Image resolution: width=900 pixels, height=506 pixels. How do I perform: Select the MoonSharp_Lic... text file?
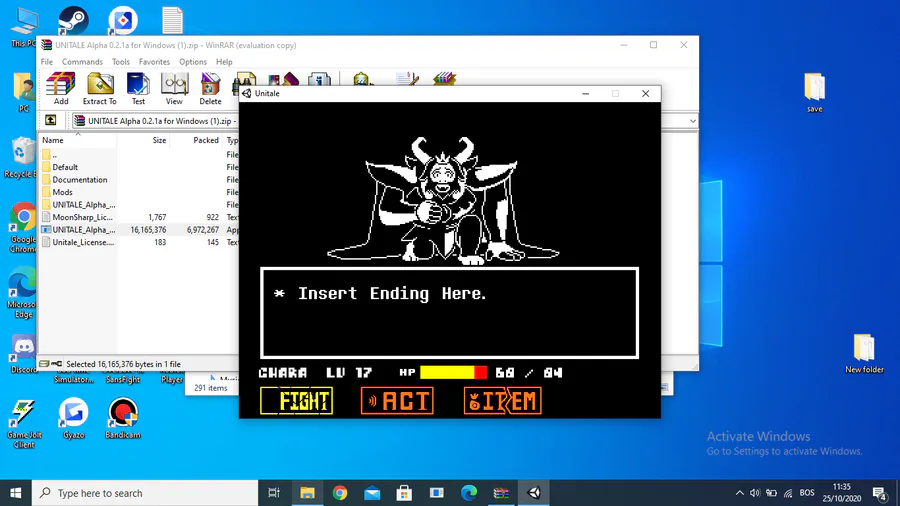tap(139, 217)
